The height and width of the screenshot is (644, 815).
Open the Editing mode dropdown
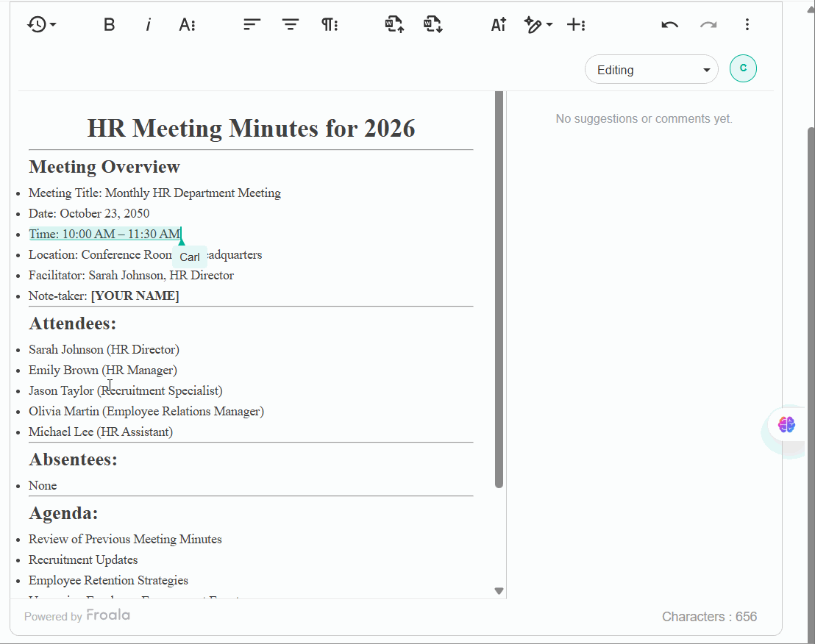[x=651, y=70]
